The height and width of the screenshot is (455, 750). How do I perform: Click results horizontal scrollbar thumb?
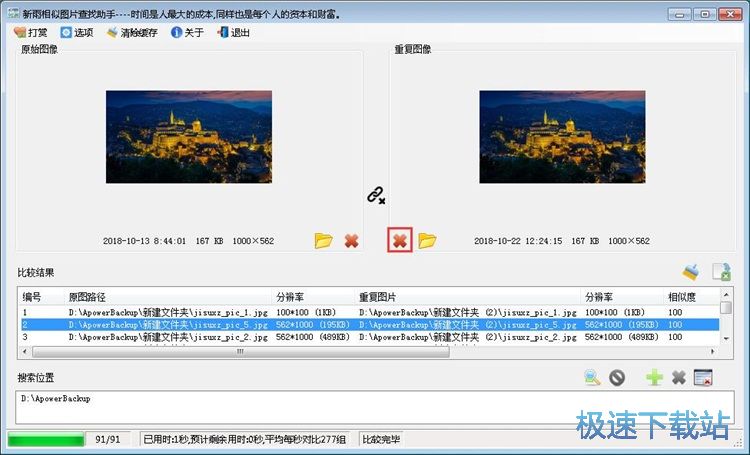pos(241,352)
